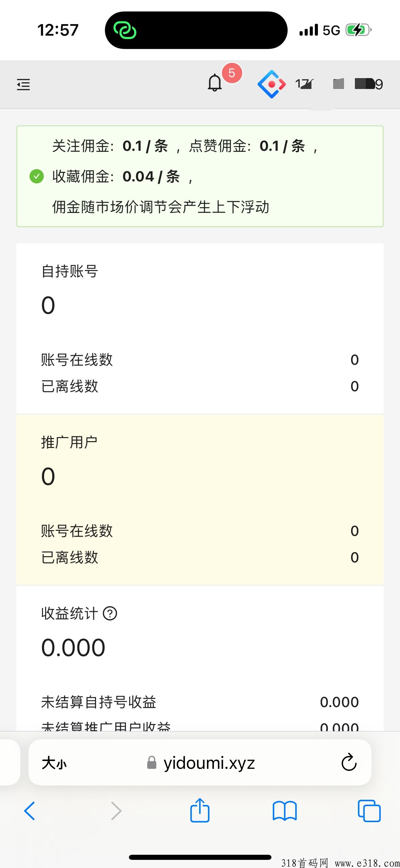The image size is (400, 868).
Task: Tap the green link indicator in status bar
Action: 125,30
